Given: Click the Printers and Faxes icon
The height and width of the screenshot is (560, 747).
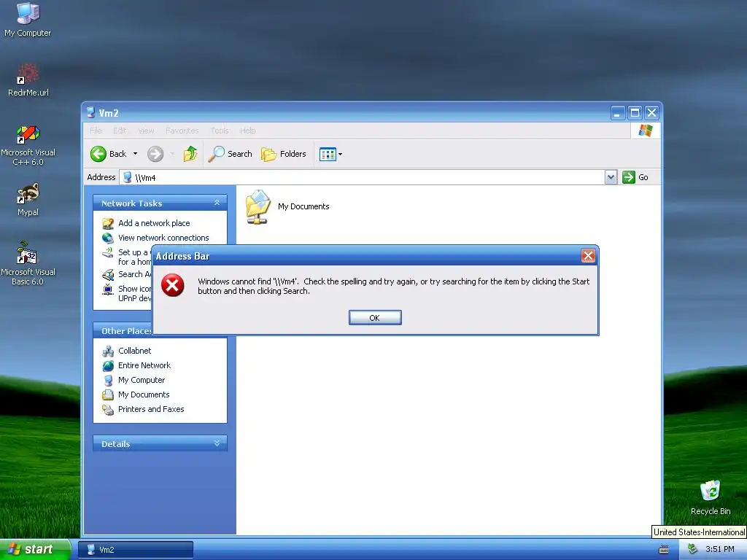Looking at the screenshot, I should pos(108,410).
